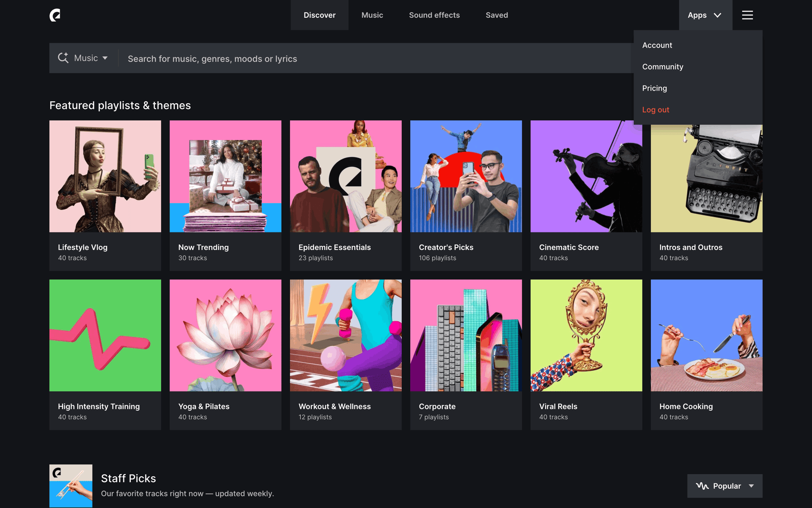812x508 pixels.
Task: Open the Popular sort dropdown arrow
Action: click(751, 486)
